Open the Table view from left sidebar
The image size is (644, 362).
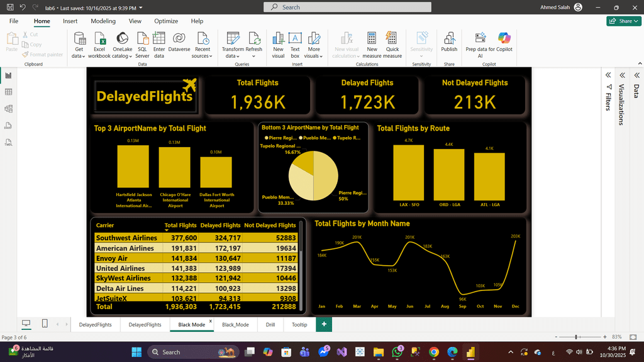click(x=9, y=92)
